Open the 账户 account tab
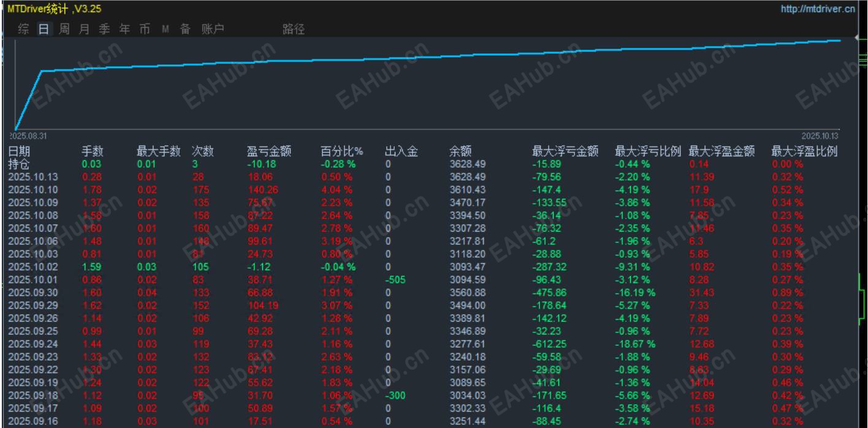Image resolution: width=868 pixels, height=428 pixels. pos(213,29)
